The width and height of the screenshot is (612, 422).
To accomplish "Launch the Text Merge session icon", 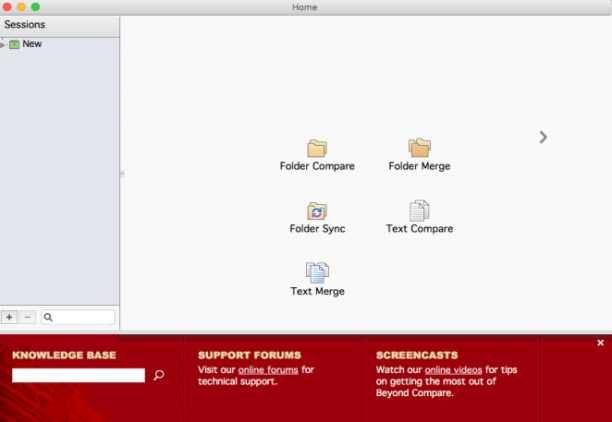I will pos(317,273).
